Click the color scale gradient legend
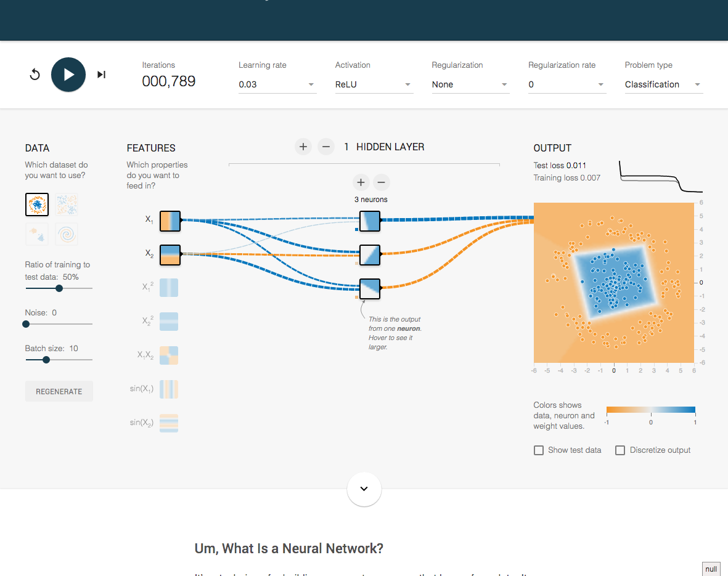 (x=650, y=410)
